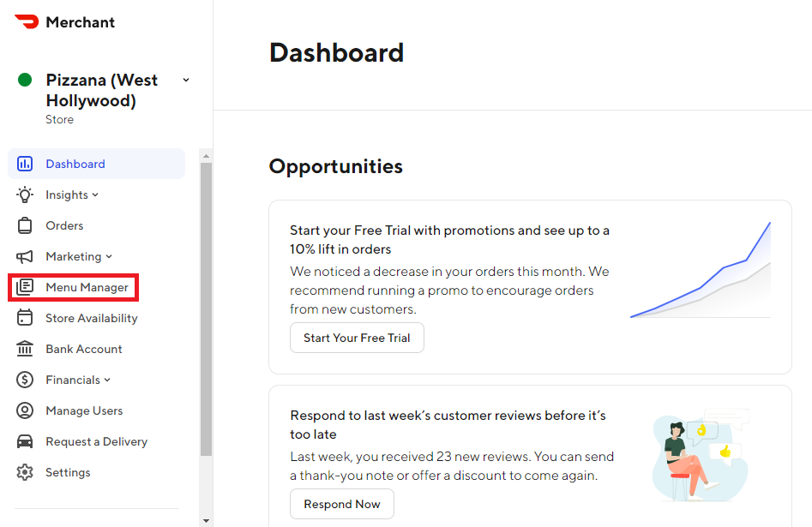
Task: Expand the Financials submenu chevron
Action: pyautogui.click(x=107, y=380)
